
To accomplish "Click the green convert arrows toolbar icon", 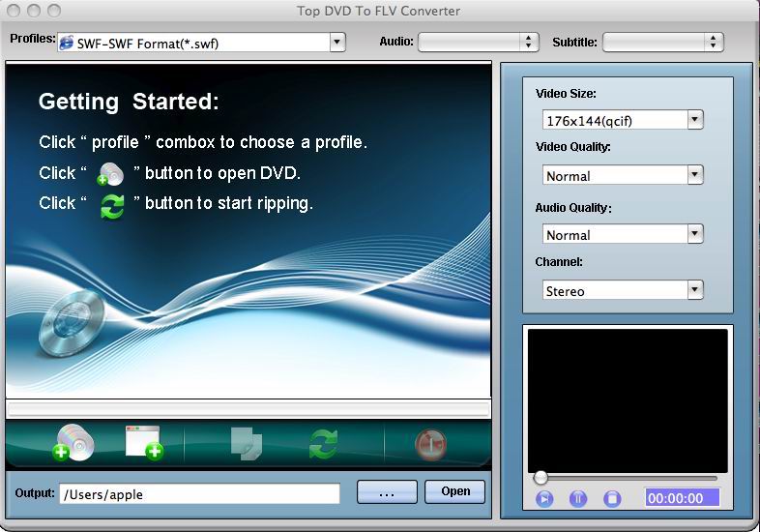I will (323, 444).
